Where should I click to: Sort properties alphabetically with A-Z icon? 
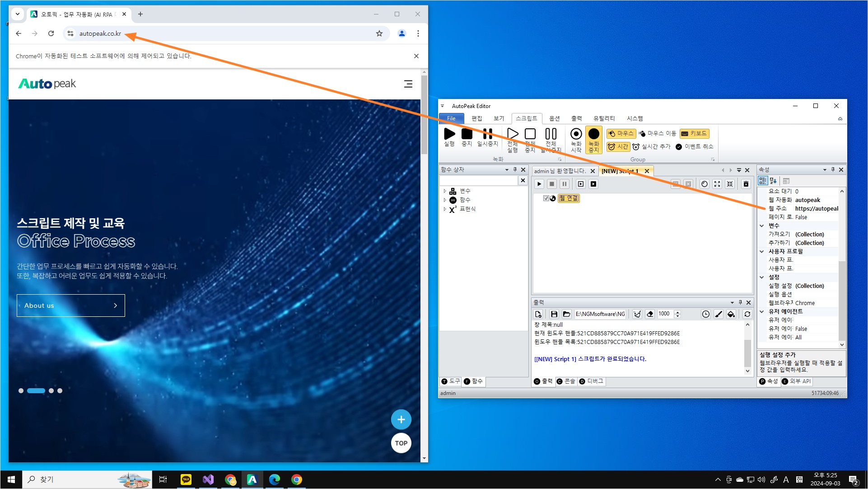click(773, 181)
